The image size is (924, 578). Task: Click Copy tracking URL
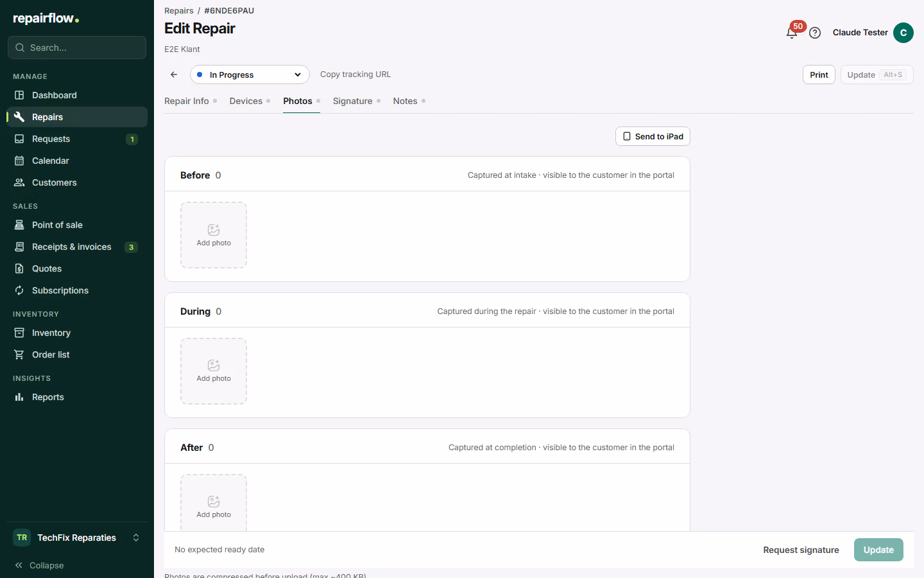pyautogui.click(x=355, y=74)
